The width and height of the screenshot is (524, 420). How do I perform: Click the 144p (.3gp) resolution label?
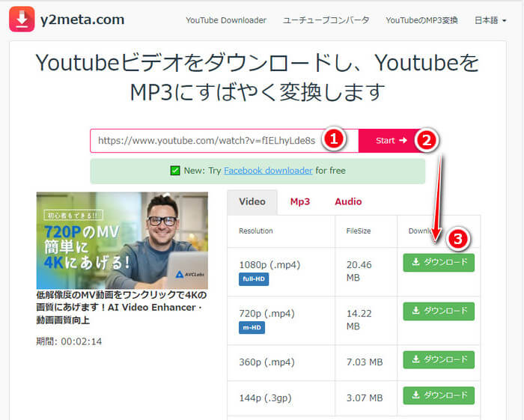click(x=265, y=398)
